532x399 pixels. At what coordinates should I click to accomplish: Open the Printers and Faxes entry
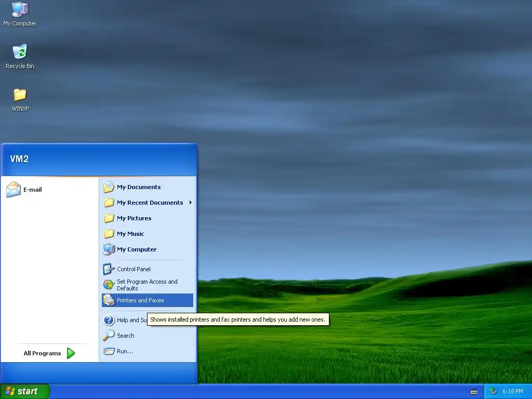point(148,300)
